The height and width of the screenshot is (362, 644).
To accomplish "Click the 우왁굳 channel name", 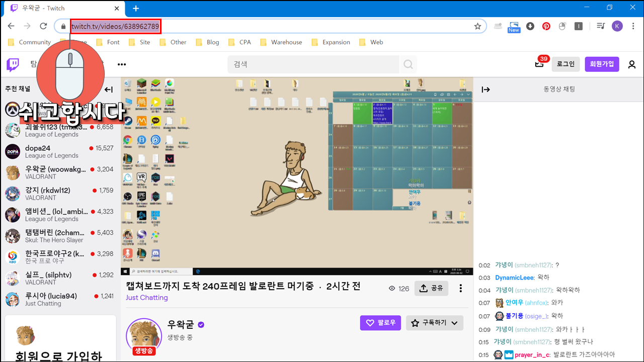I will [x=180, y=324].
